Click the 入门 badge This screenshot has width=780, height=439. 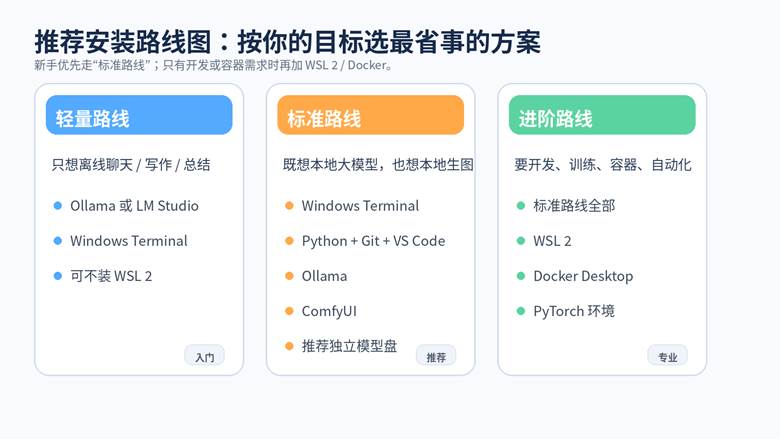204,356
